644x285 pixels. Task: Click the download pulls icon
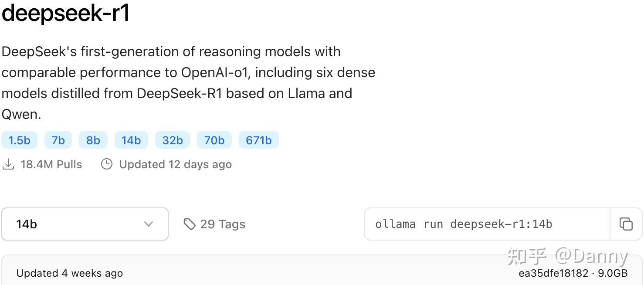[8, 164]
